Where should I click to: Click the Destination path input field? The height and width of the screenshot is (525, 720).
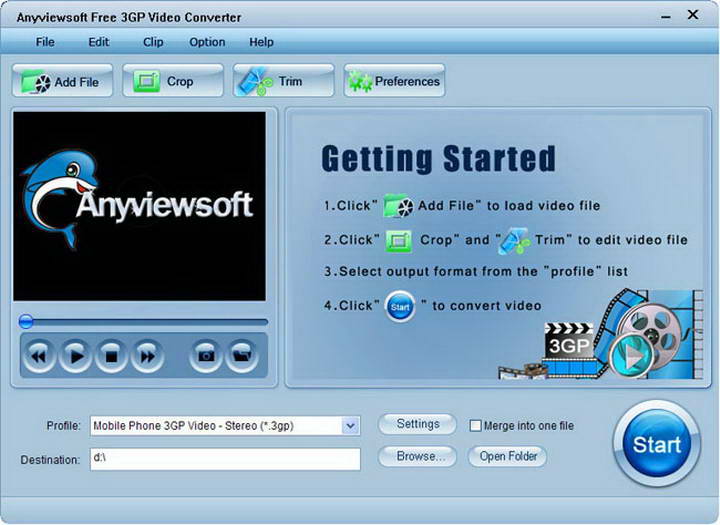225,459
